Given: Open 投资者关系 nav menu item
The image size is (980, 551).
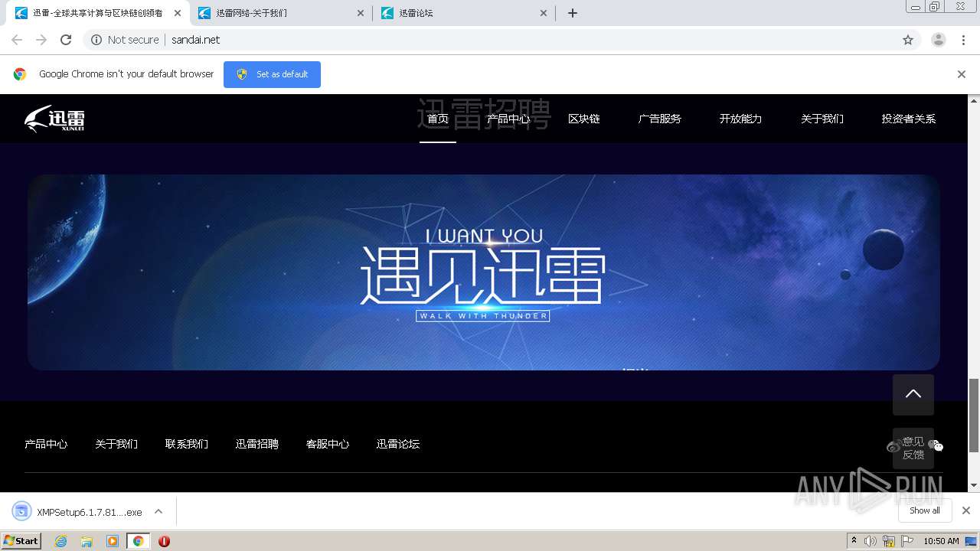Looking at the screenshot, I should coord(909,119).
